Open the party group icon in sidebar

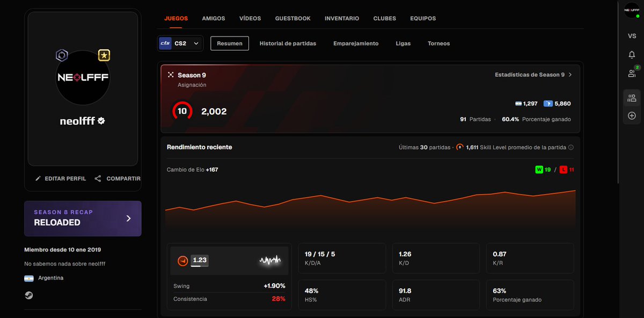pyautogui.click(x=632, y=98)
